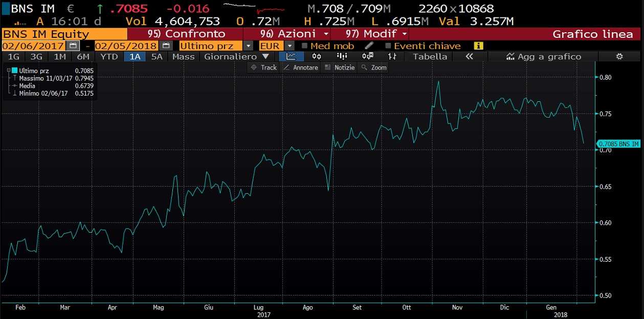Select the 1G time range tab
This screenshot has height=319, width=644.
point(14,57)
